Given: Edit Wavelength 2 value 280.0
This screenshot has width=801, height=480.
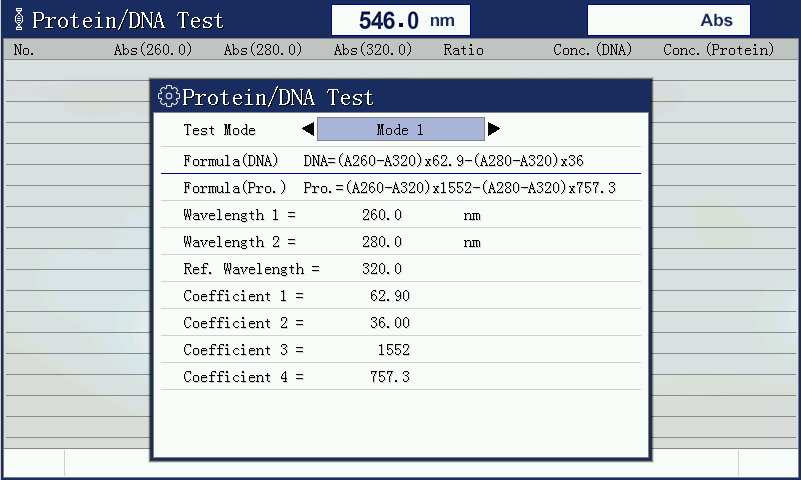Looking at the screenshot, I should (x=382, y=242).
